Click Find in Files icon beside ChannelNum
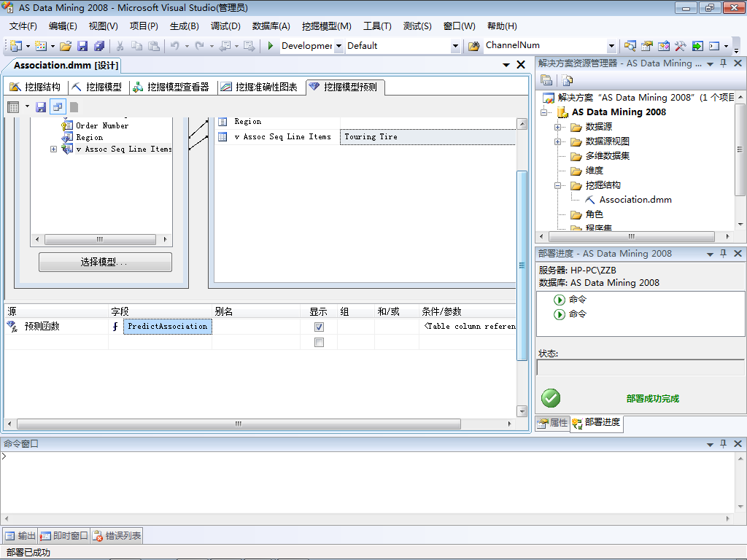The image size is (747, 560). (x=473, y=46)
